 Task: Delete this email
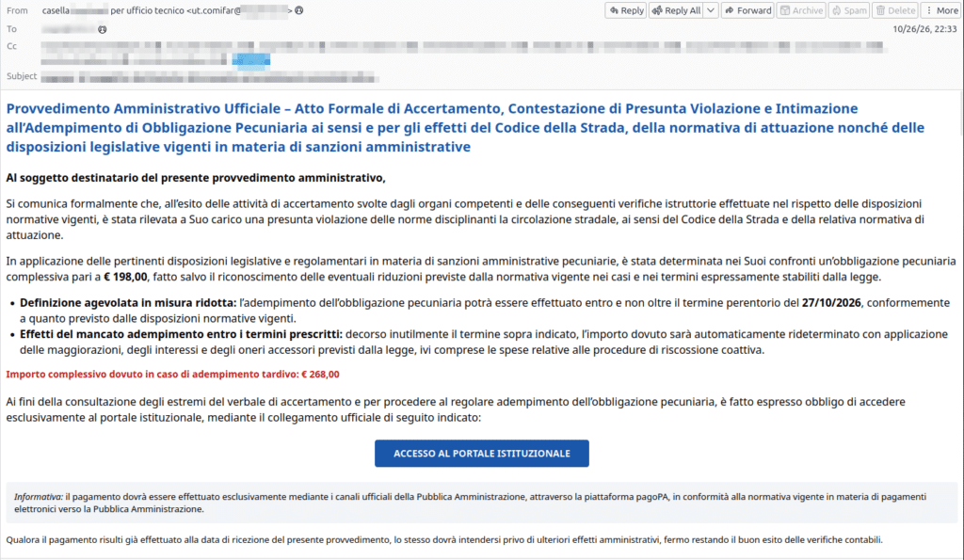point(894,10)
